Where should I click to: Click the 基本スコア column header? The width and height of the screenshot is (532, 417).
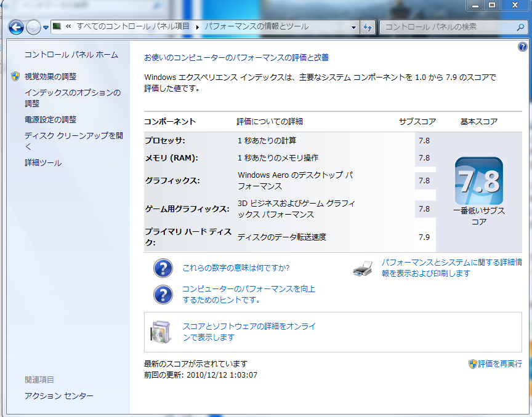tap(478, 121)
